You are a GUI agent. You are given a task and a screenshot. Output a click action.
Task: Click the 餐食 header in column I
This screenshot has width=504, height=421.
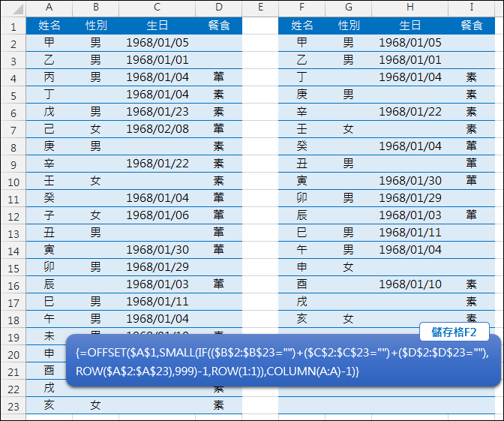(472, 26)
